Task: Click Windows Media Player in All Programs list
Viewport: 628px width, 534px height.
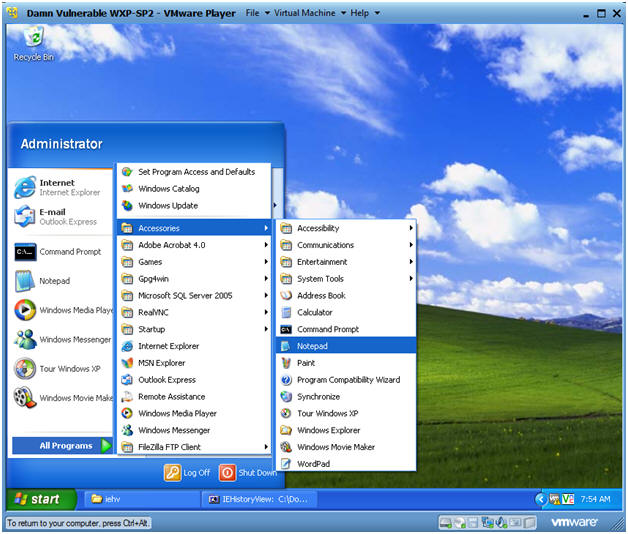Action: (x=194, y=413)
